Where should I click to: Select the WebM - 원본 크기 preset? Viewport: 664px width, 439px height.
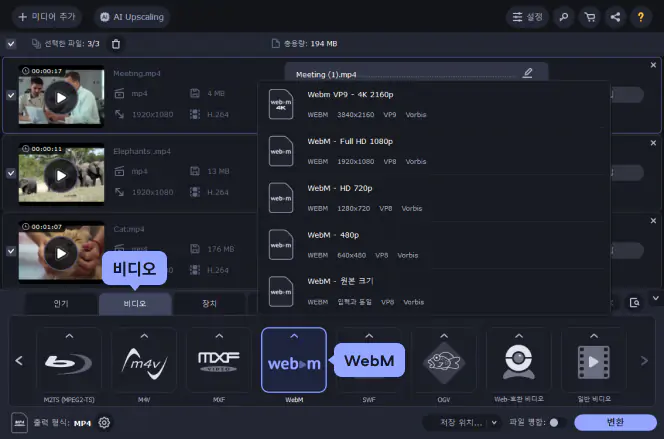pos(434,291)
